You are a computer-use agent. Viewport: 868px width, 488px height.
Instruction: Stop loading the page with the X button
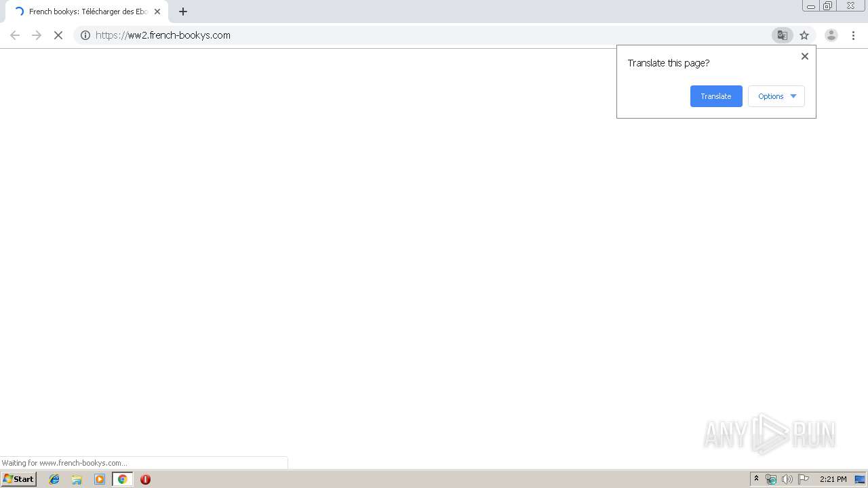[58, 35]
